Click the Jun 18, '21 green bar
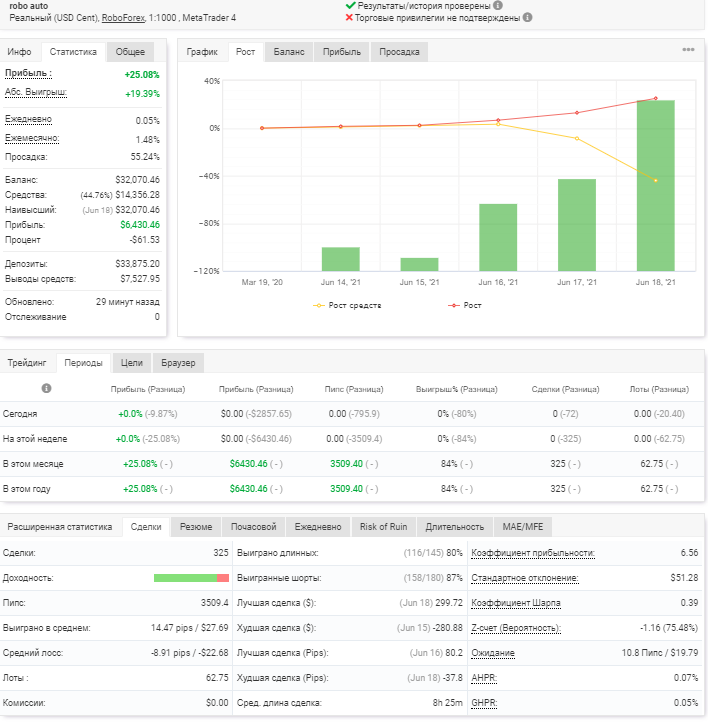Image resolution: width=708 pixels, height=723 pixels. click(655, 185)
